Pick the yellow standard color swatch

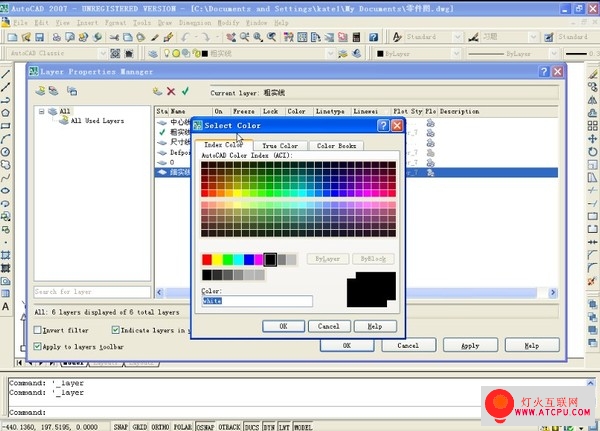coord(217,260)
